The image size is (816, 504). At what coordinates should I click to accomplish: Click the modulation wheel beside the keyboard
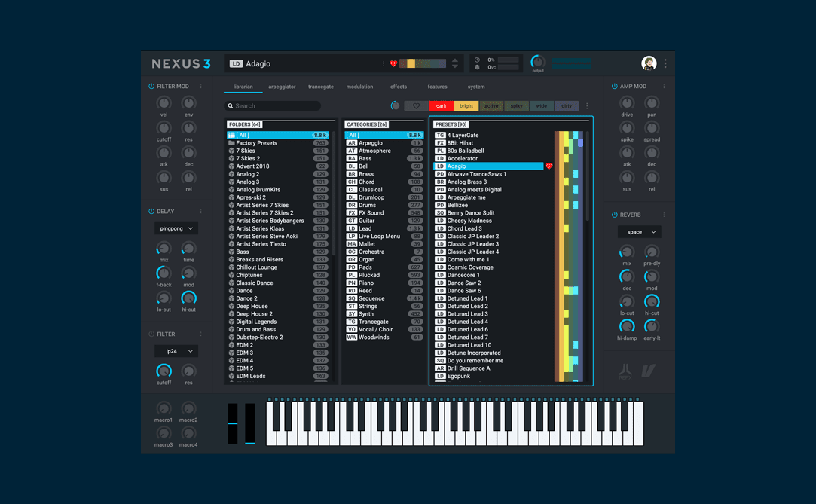(250, 423)
